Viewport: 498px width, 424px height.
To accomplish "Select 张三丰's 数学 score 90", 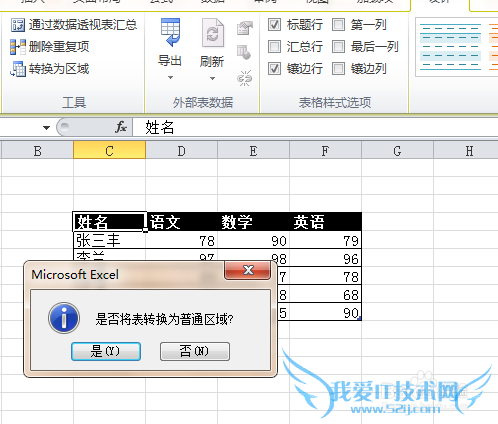I will pos(254,240).
